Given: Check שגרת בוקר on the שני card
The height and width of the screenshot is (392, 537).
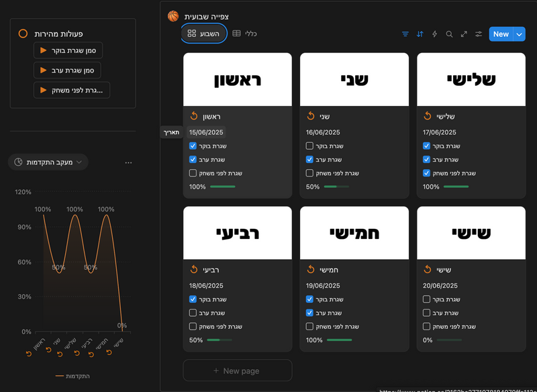Looking at the screenshot, I should [x=309, y=146].
